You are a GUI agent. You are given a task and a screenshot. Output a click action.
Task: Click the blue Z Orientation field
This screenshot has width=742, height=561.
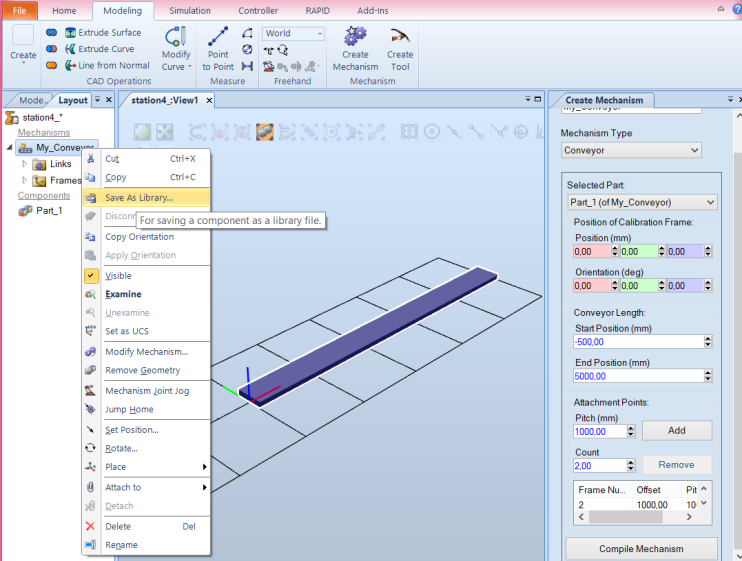(685, 286)
